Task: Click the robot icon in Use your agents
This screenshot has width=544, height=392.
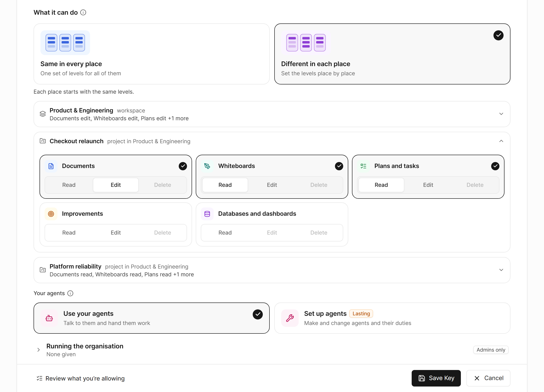Action: (x=49, y=318)
